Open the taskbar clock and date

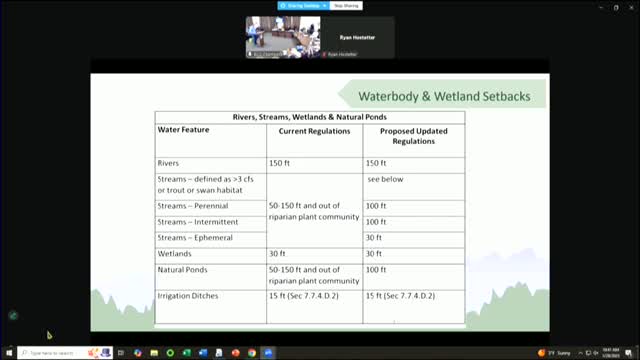click(611, 353)
